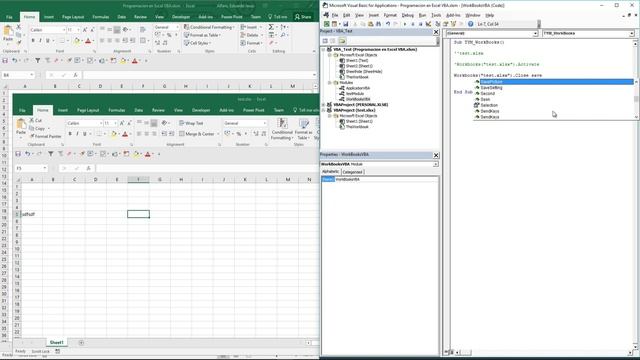Select Sheet1 tab at bottom of test.xlsx
This screenshot has height=360, width=640.
click(56, 342)
